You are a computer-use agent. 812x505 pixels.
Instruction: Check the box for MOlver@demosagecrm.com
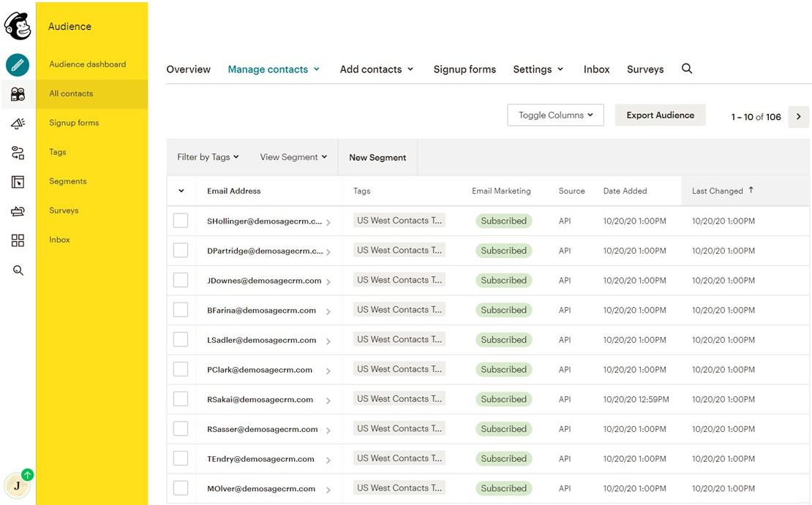click(x=181, y=488)
